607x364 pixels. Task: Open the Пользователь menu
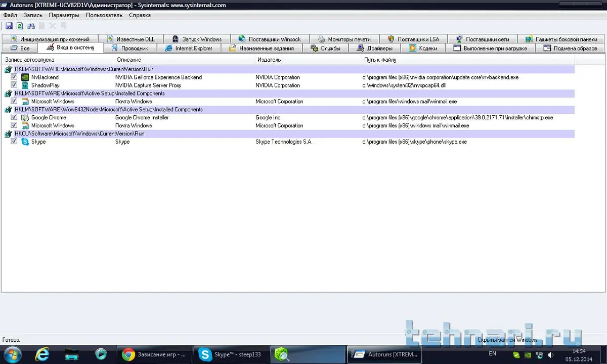[x=104, y=15]
